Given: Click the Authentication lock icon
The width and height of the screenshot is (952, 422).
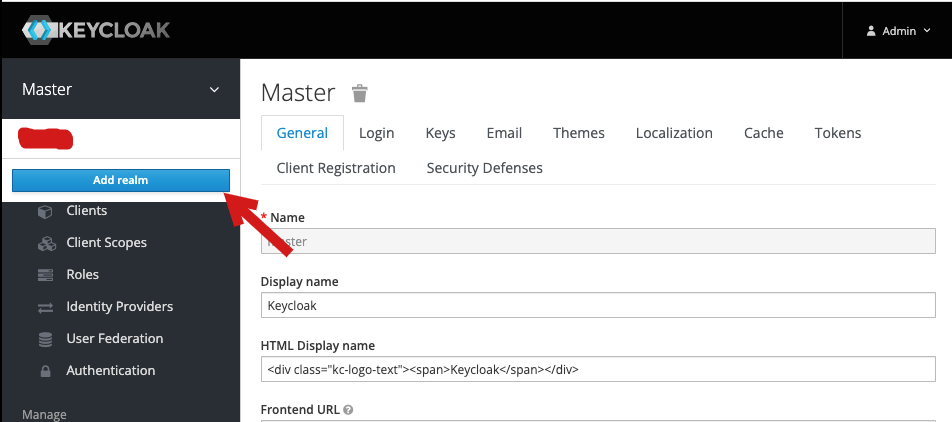Looking at the screenshot, I should click(x=45, y=371).
